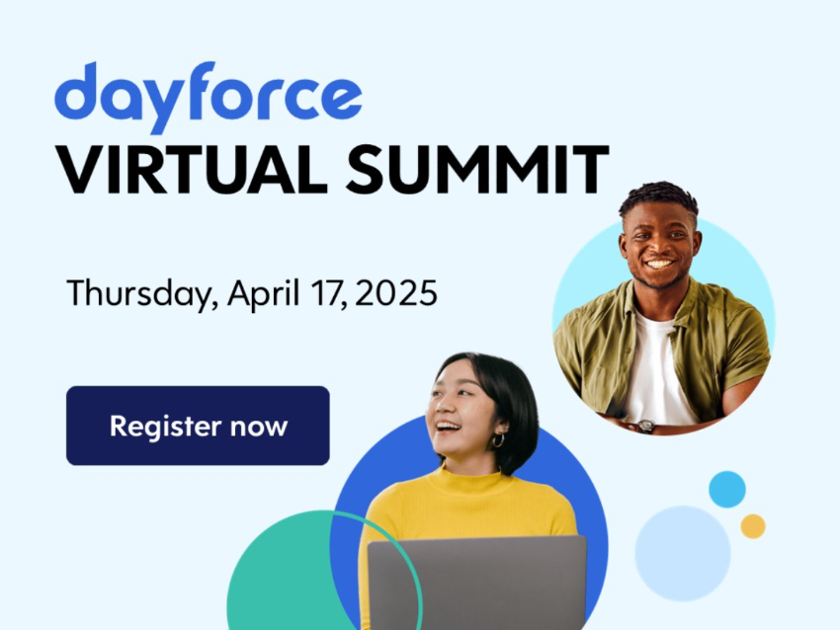Click the smiling man in green shirt photo

663,309
